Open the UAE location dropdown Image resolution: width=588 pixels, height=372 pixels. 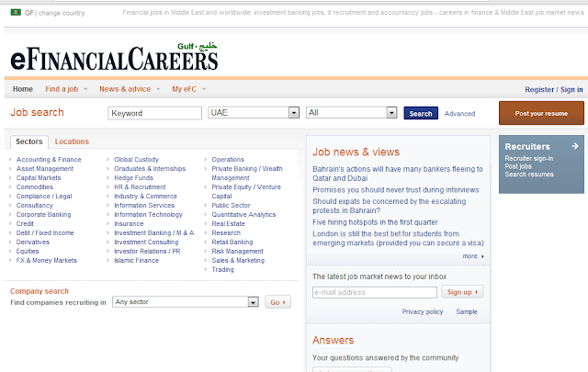tap(254, 112)
